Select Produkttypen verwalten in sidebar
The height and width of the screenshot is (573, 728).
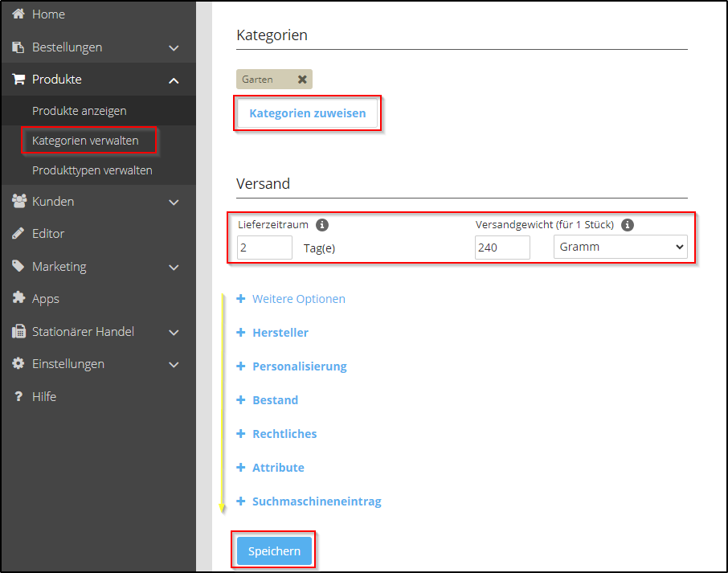(92, 170)
